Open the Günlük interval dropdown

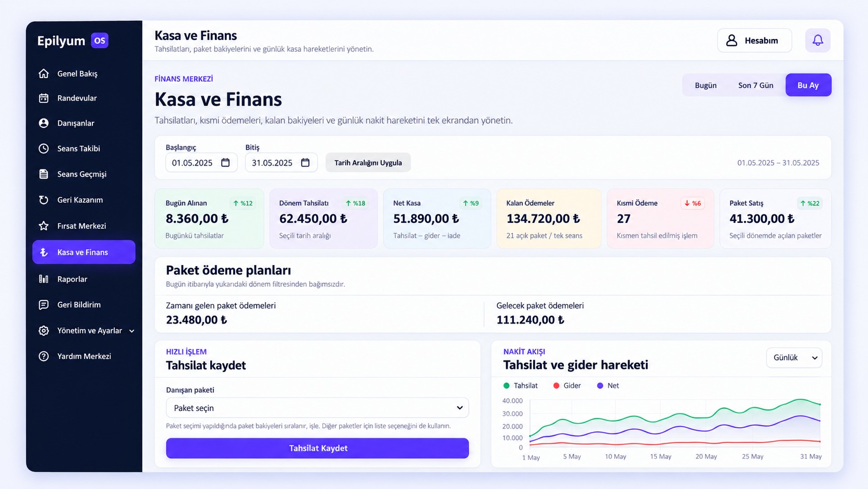point(794,358)
